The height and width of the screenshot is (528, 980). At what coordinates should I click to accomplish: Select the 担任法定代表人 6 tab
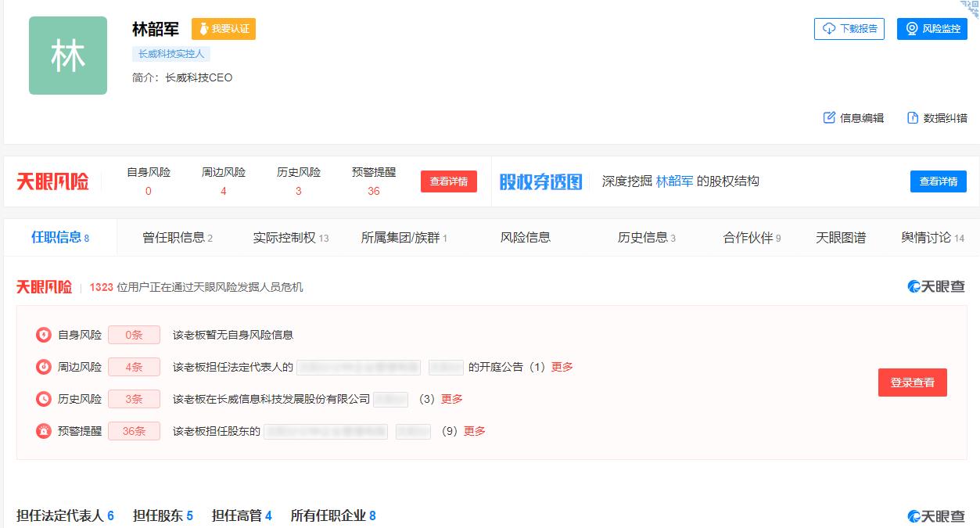(65, 515)
